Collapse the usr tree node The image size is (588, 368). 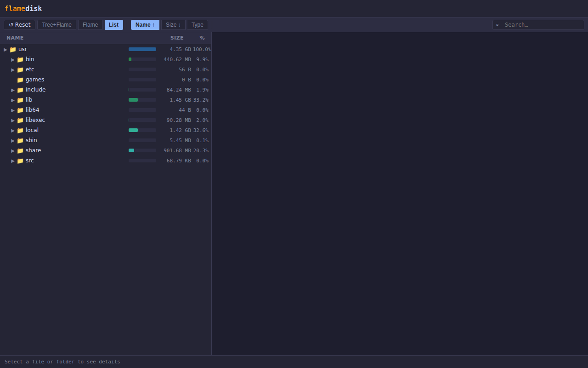(6, 50)
